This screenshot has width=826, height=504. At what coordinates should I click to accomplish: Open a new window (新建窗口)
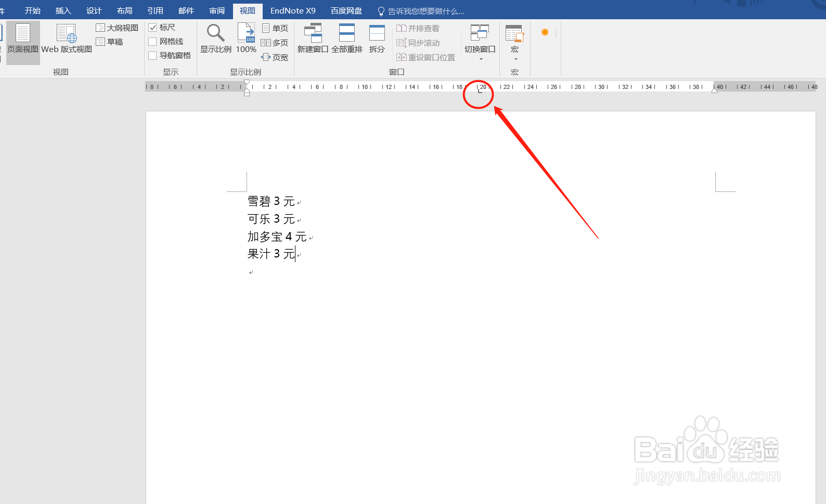coord(313,39)
